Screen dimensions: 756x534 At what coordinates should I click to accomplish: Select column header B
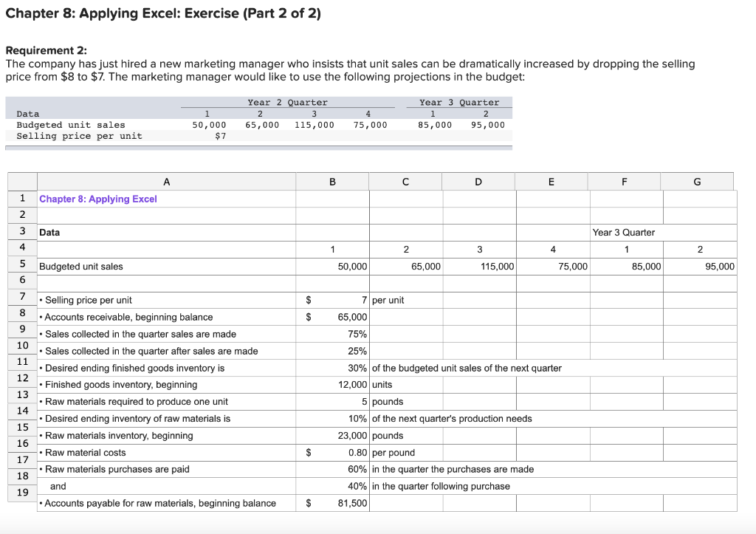point(332,180)
